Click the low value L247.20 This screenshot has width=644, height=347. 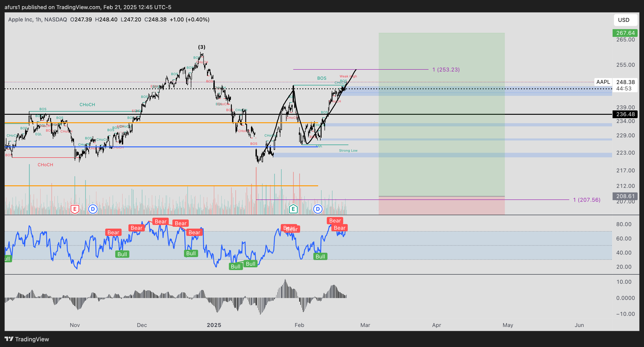[x=131, y=20]
